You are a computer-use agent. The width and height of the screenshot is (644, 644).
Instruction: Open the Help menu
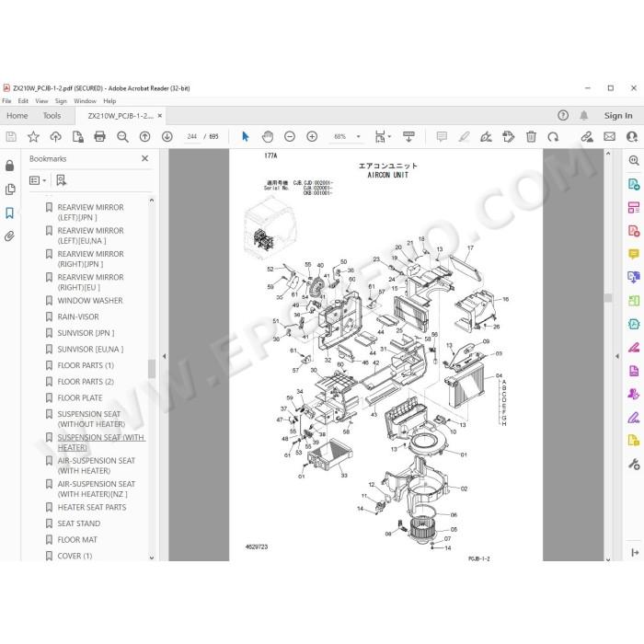click(x=109, y=100)
